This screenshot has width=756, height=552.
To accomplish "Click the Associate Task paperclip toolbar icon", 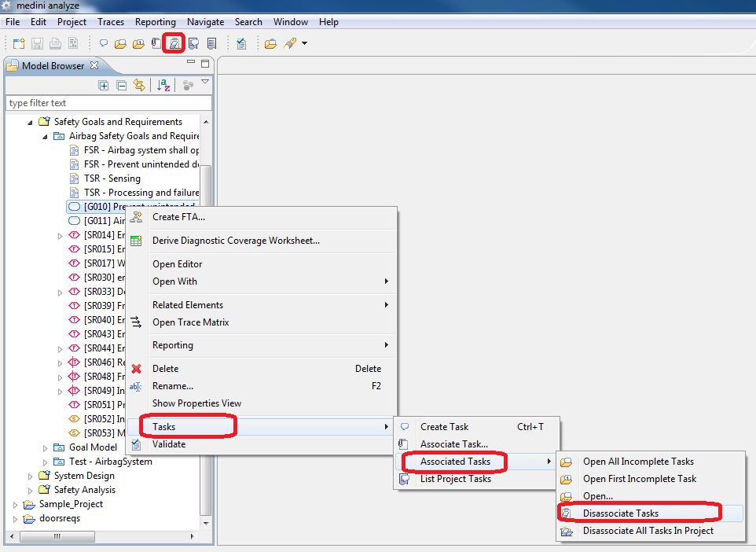I will [156, 43].
